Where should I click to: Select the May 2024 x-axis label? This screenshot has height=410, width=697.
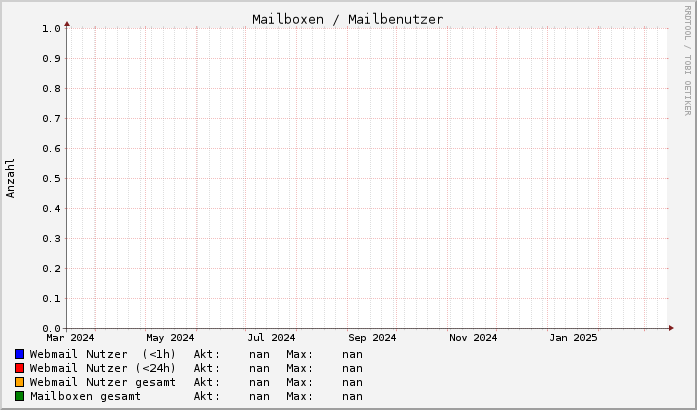coord(170,338)
